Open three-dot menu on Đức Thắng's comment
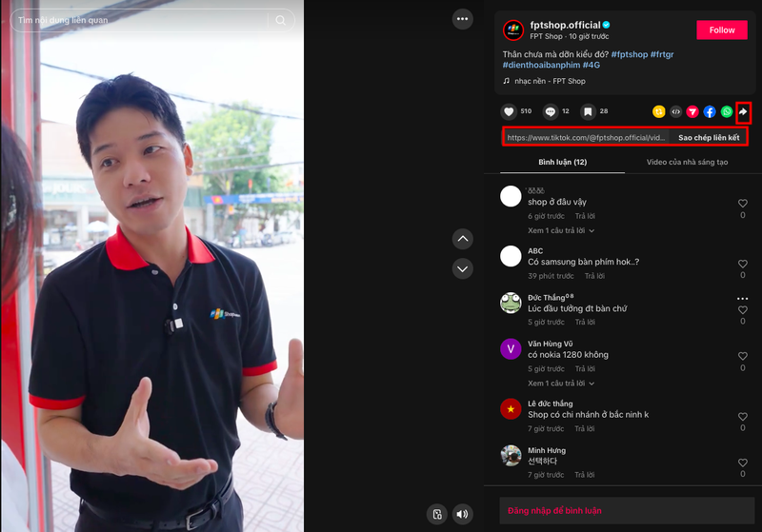The image size is (762, 532). coord(742,299)
